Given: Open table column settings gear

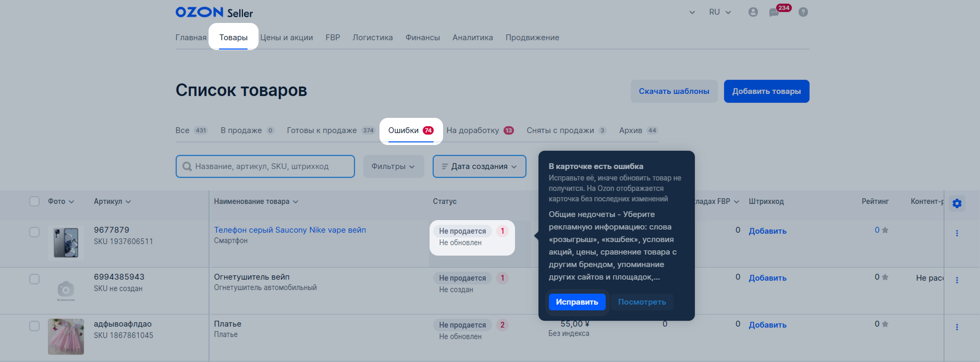Looking at the screenshot, I should pos(957,203).
